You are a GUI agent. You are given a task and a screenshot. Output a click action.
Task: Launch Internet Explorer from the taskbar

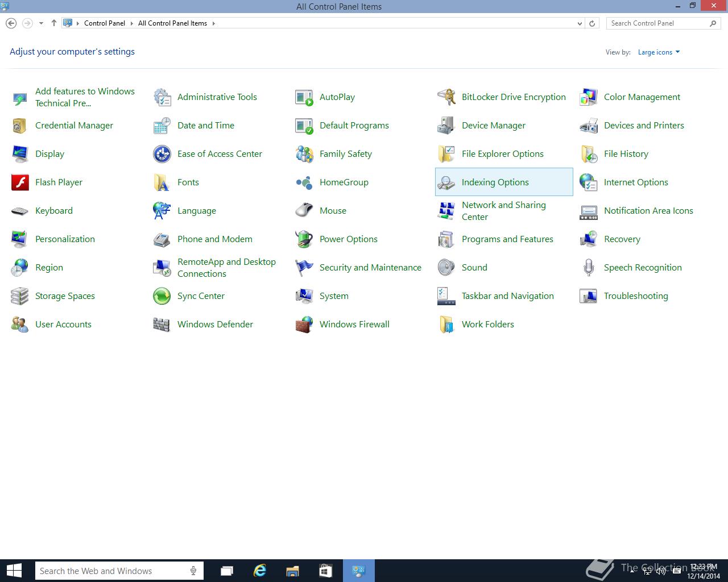pyautogui.click(x=260, y=571)
